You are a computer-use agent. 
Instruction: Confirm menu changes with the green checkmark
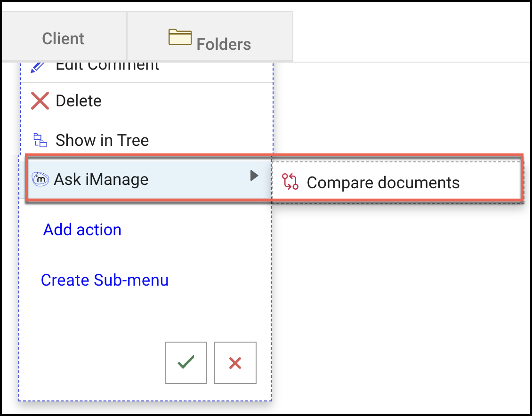[x=186, y=362]
